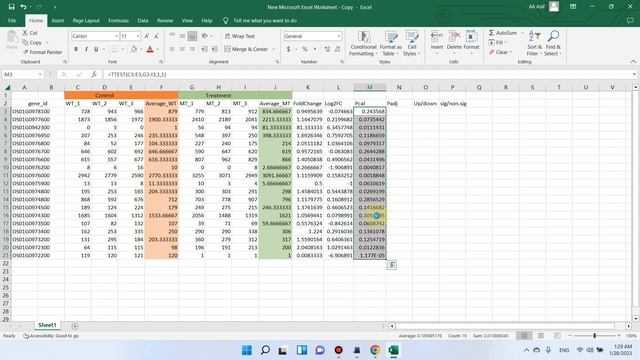The height and width of the screenshot is (360, 640).
Task: Increase font size with the A-up icon
Action: tap(147, 36)
